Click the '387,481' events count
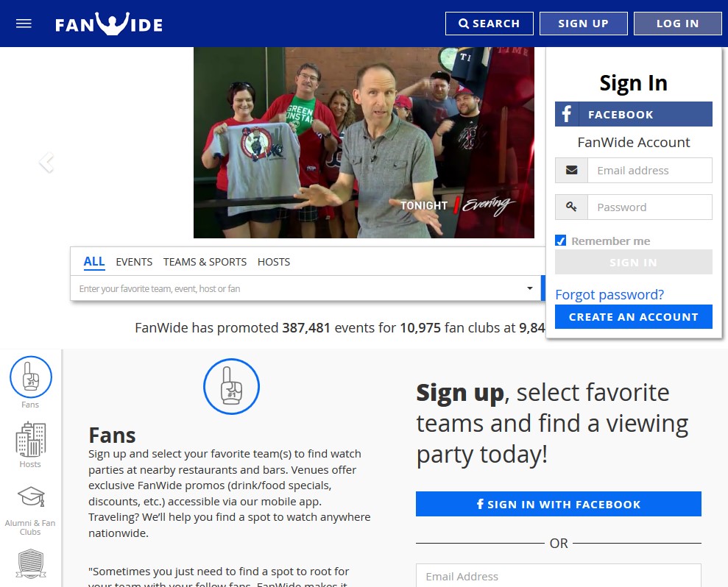Screen dimensions: 728x587 click(x=306, y=328)
